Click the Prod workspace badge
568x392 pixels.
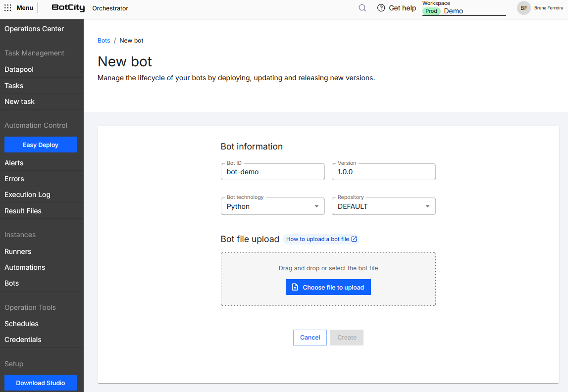(431, 11)
